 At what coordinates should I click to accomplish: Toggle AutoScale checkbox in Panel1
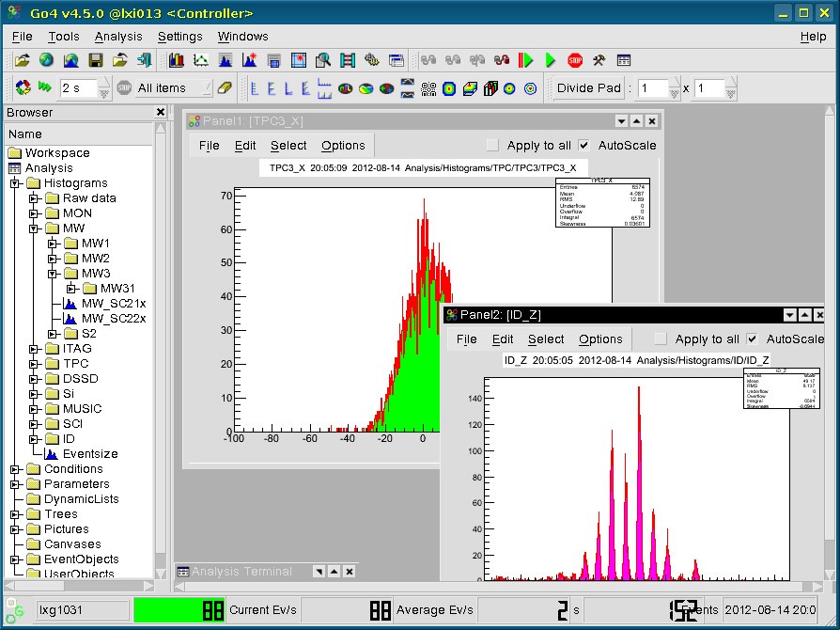point(584,146)
